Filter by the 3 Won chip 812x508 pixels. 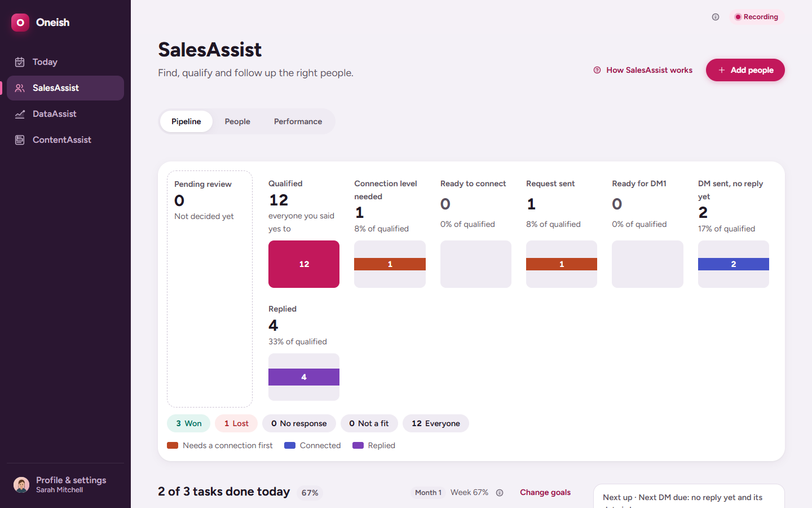tap(188, 423)
